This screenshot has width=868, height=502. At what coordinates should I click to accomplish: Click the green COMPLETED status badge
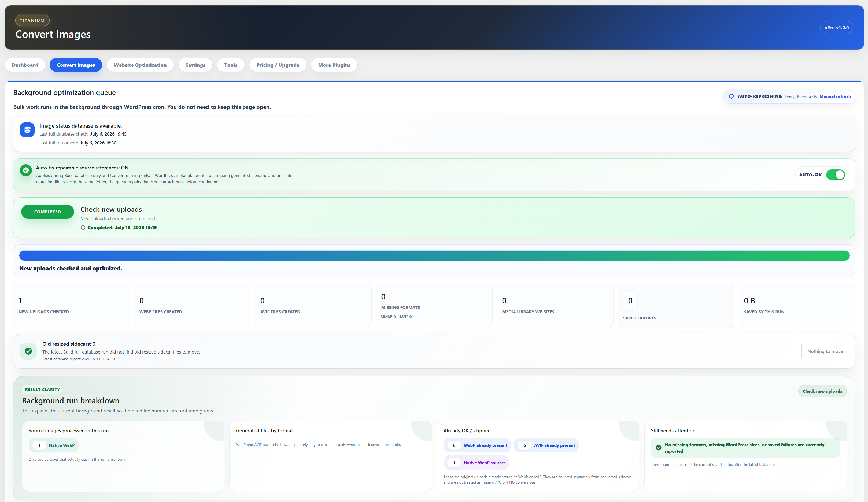(47, 212)
